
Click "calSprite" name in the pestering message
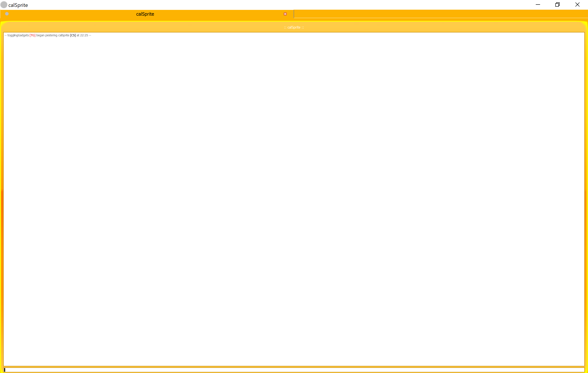[63, 35]
